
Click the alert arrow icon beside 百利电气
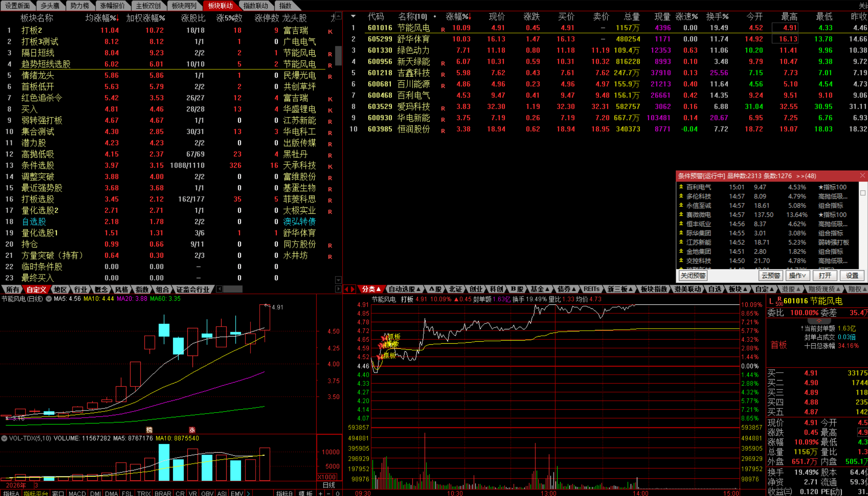click(681, 187)
